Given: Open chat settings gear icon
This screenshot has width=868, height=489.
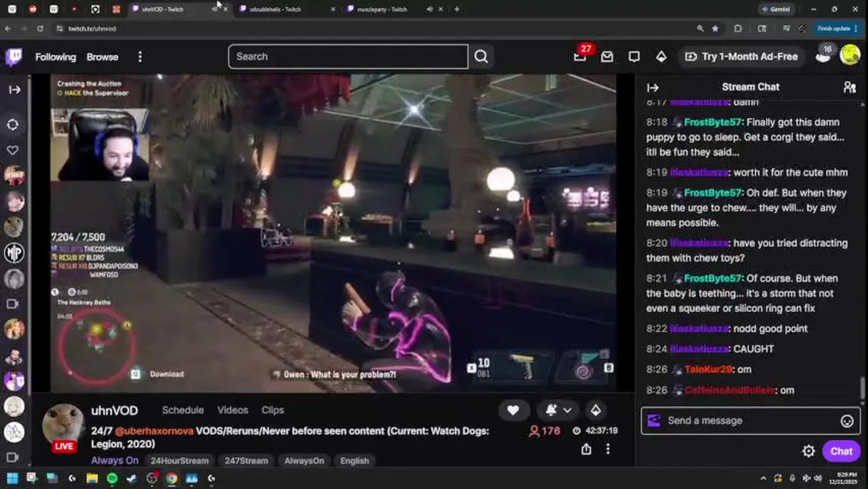Looking at the screenshot, I should [x=808, y=452].
